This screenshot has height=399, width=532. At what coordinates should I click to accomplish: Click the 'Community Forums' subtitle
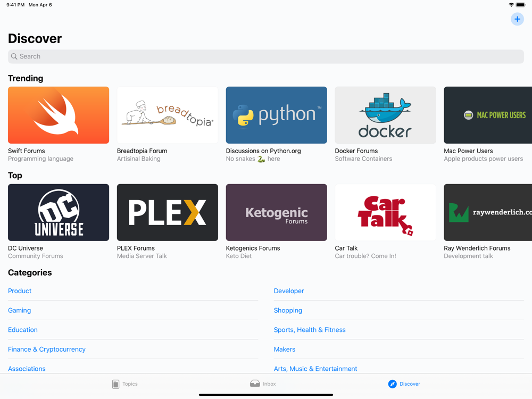click(36, 256)
